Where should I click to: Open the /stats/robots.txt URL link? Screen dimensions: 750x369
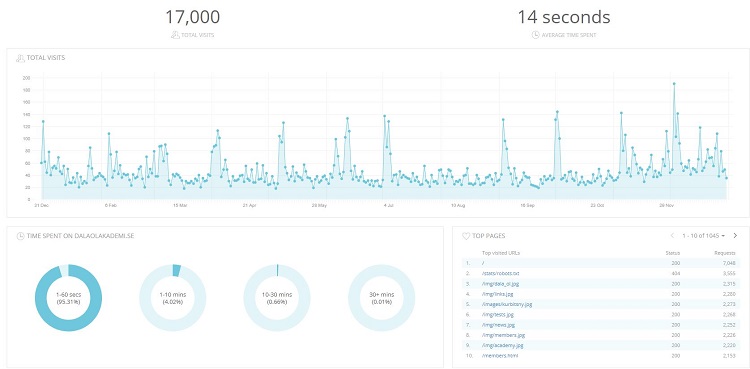point(500,273)
